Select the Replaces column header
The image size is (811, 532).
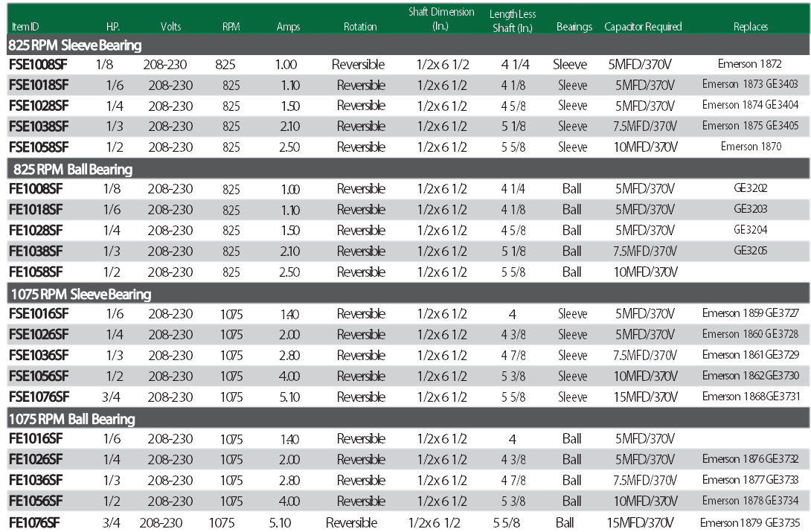coord(750,27)
